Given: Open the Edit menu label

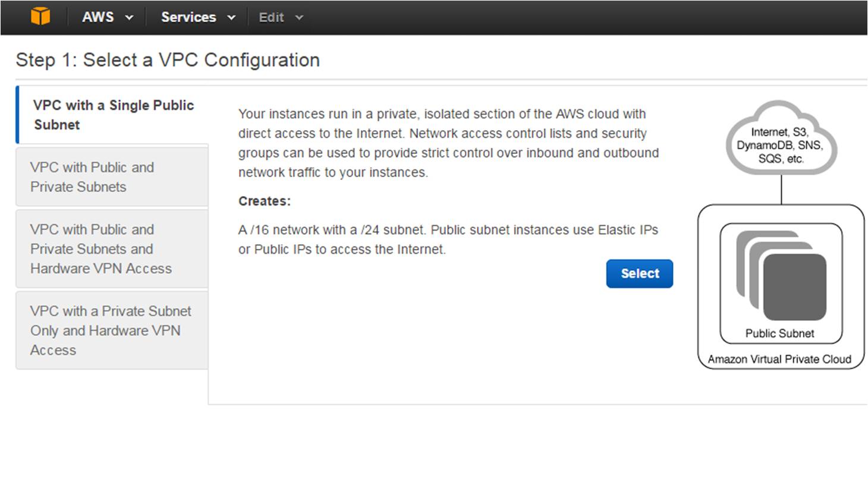Looking at the screenshot, I should [271, 17].
